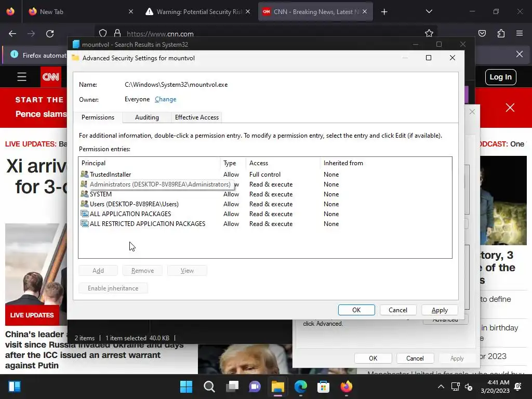Open Microsoft Store from taskbar
This screenshot has height=399, width=532.
pos(323,387)
